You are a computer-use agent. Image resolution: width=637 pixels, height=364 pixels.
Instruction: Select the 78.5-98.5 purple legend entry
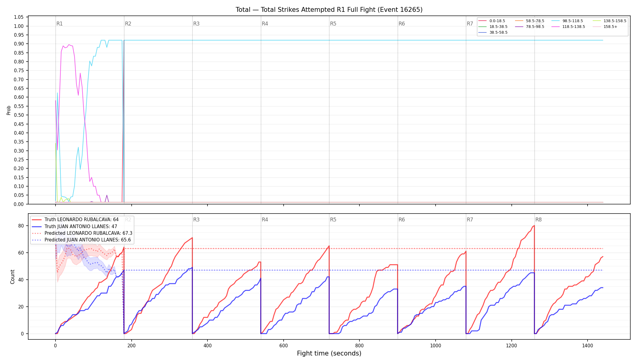[x=530, y=27]
